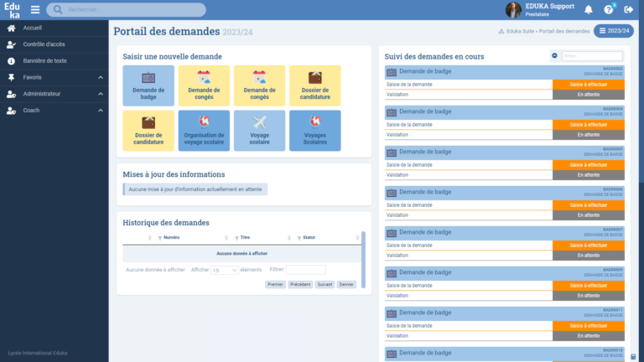This screenshot has height=362, width=644.
Task: Click the Suivant pagination button
Action: [x=325, y=284]
